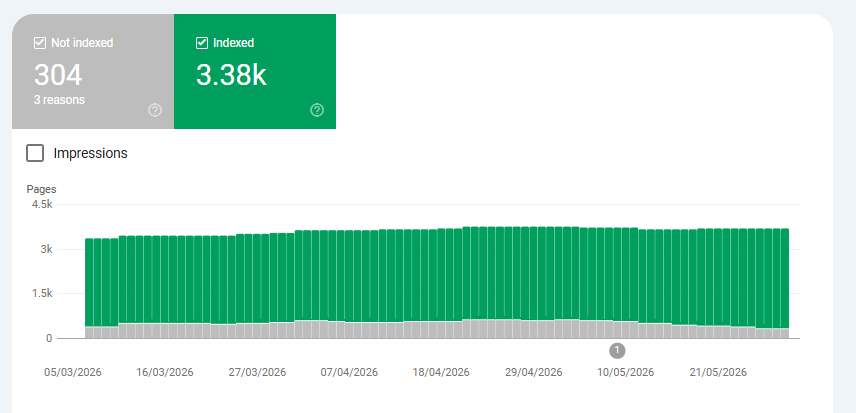Uncheck the Indexed checkbox

coord(201,43)
